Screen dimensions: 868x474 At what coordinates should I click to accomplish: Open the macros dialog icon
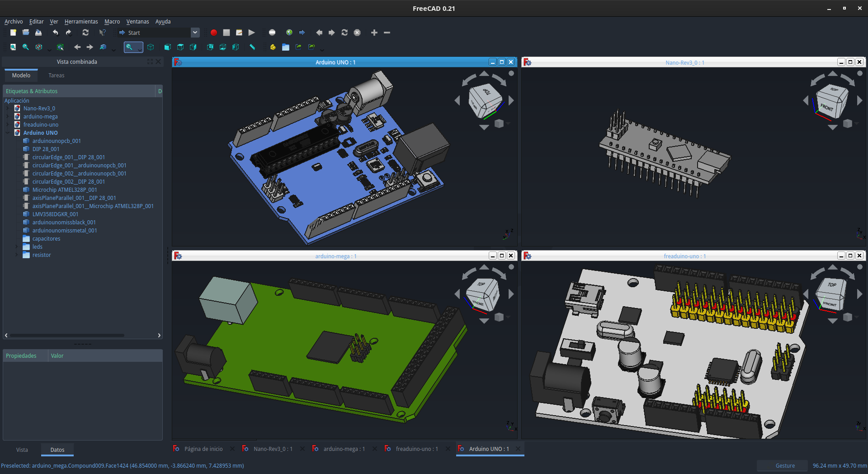pos(239,33)
